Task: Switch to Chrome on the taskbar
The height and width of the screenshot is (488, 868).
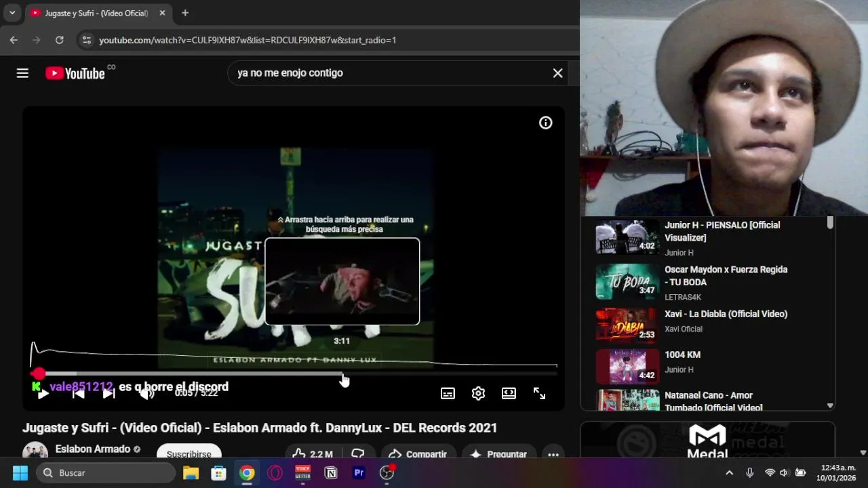Action: [247, 473]
